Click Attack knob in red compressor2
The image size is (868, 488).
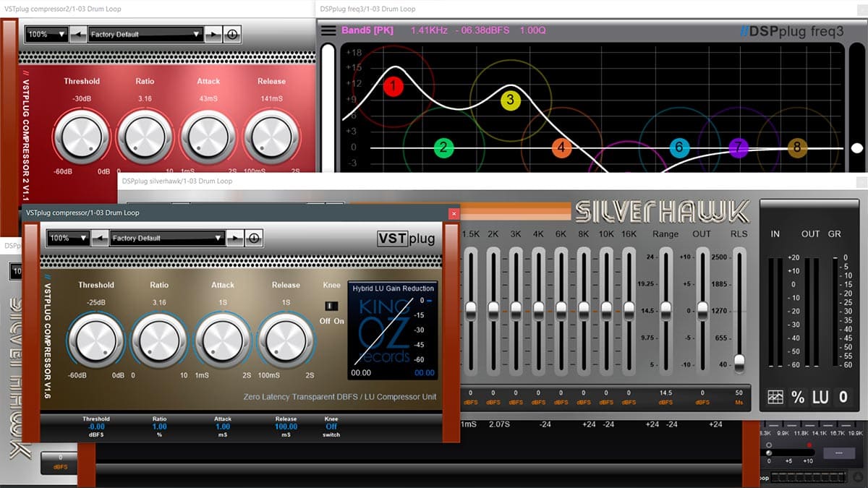pyautogui.click(x=208, y=137)
